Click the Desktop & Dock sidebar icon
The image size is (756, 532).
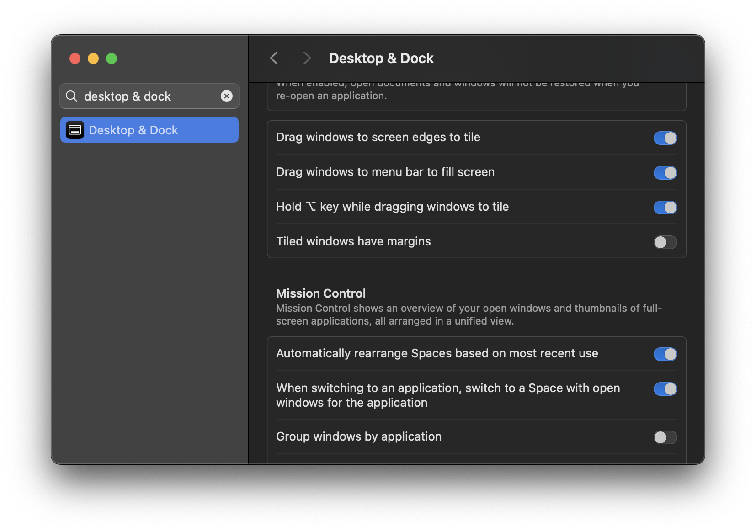point(75,130)
